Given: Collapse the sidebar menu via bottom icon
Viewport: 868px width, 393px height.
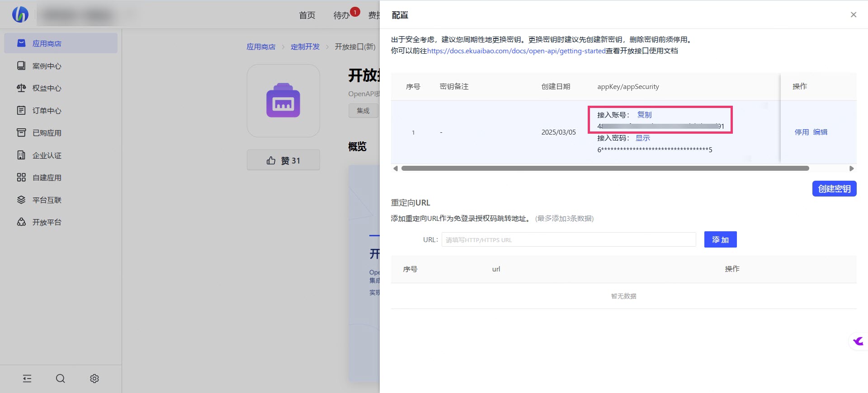Looking at the screenshot, I should tap(27, 379).
